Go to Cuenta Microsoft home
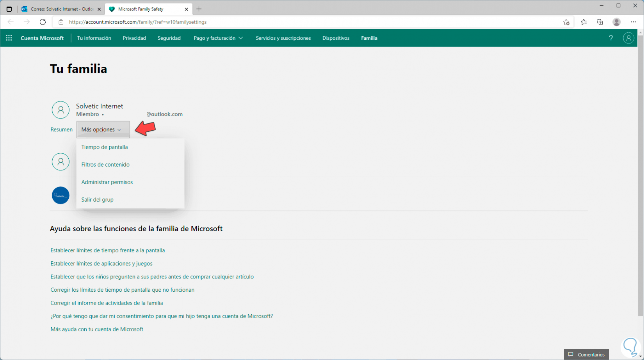 (42, 38)
